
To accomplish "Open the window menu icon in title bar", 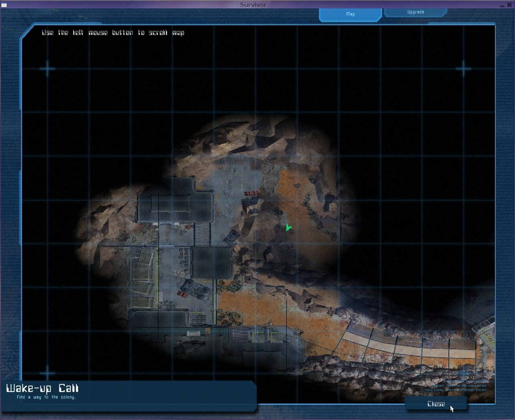I will click(x=4, y=5).
